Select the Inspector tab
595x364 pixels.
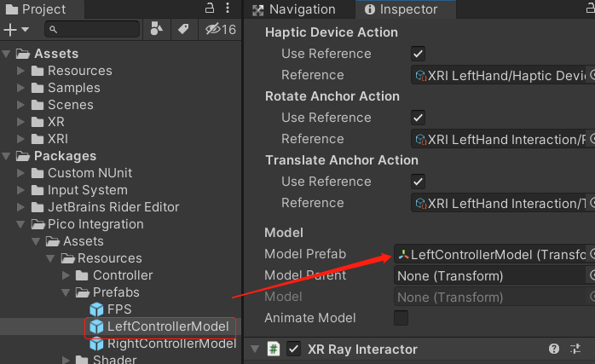tap(401, 9)
